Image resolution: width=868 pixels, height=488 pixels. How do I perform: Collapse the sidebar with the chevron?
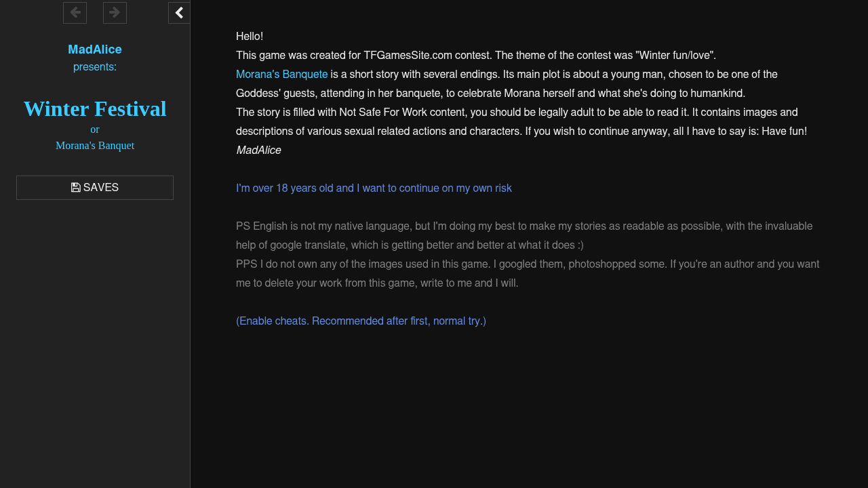point(179,13)
